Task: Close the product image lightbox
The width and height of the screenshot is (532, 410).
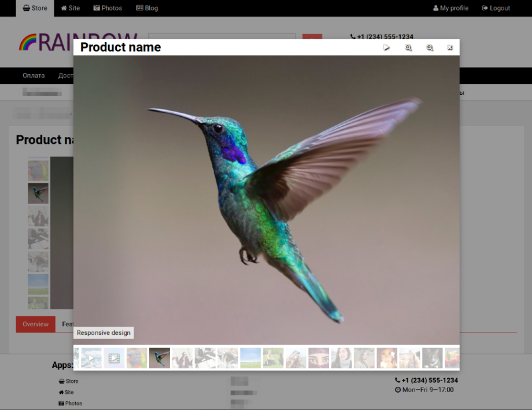Action: [450, 48]
